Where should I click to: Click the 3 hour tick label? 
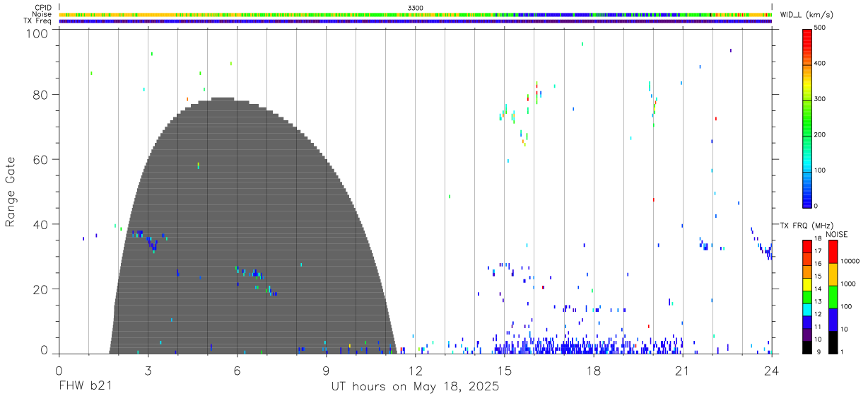(148, 371)
